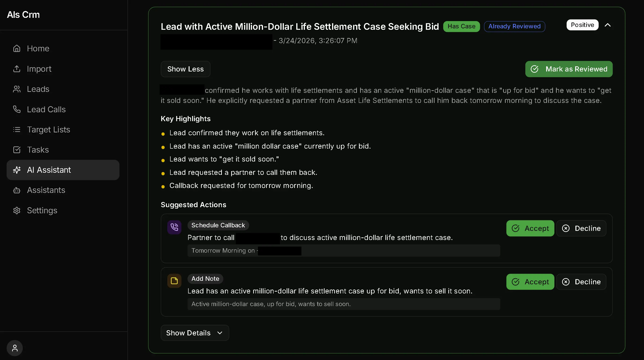
Task: Click Show Less to collapse summary
Action: [185, 69]
